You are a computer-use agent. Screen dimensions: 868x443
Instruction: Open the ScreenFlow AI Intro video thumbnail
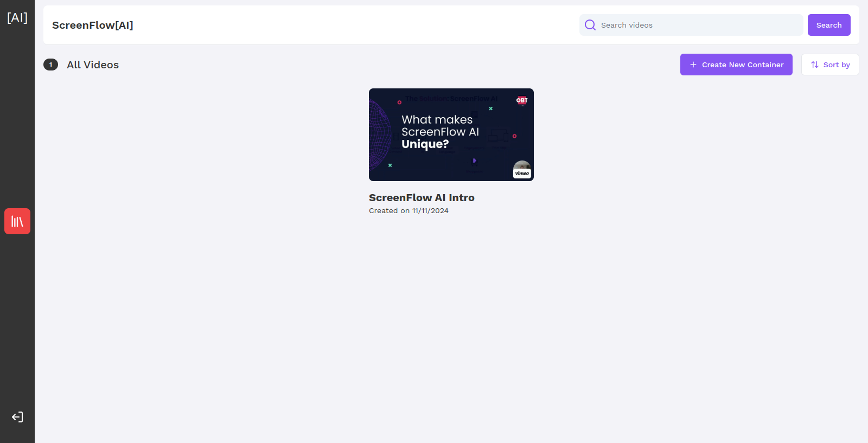click(x=451, y=134)
